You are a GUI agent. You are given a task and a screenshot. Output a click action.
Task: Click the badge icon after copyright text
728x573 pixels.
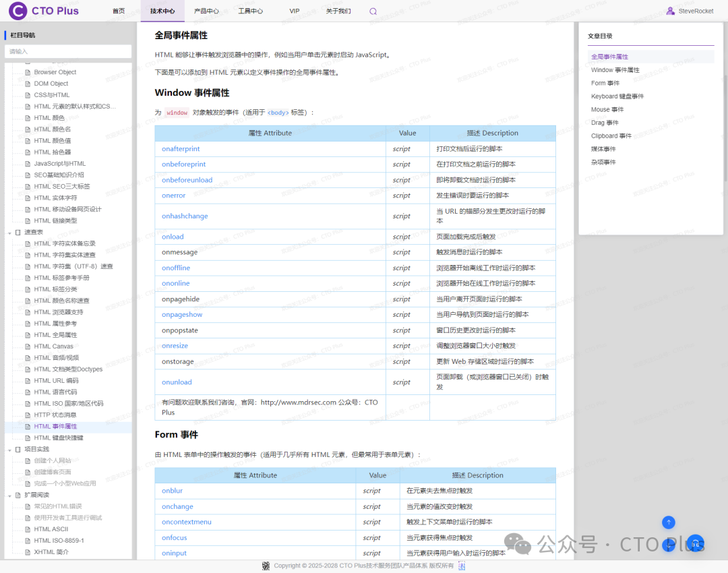462,566
